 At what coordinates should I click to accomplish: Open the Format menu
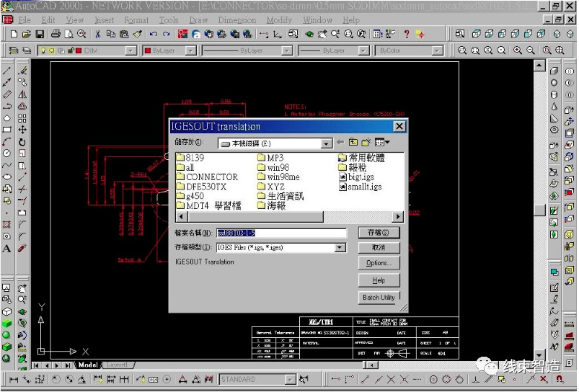(136, 20)
